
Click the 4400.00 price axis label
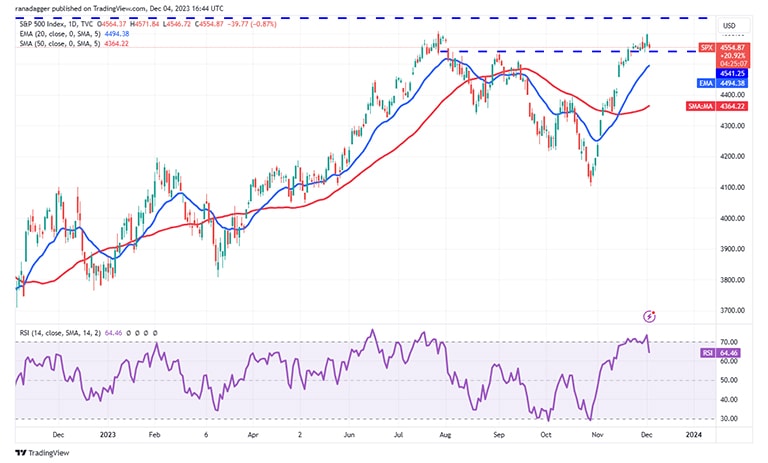tap(733, 95)
